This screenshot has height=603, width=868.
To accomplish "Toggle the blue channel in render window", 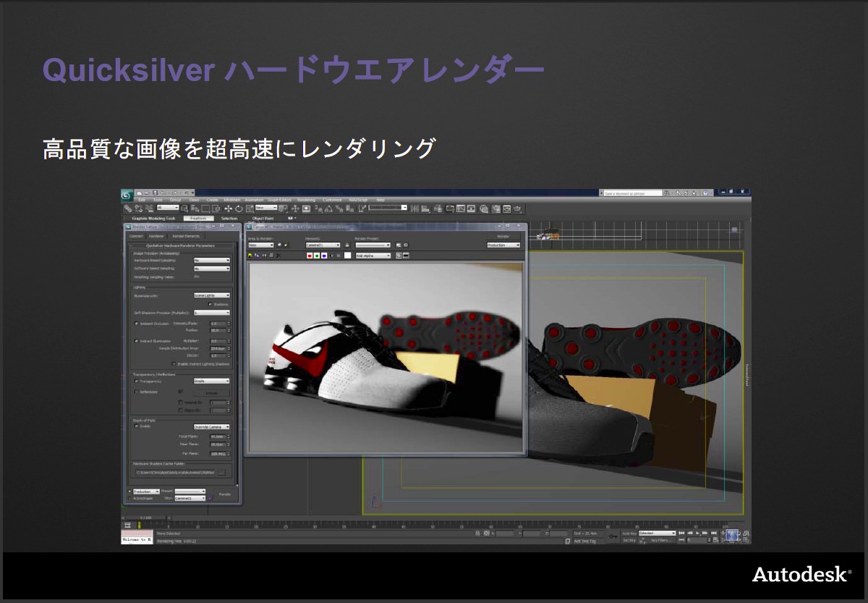I will pyautogui.click(x=324, y=256).
